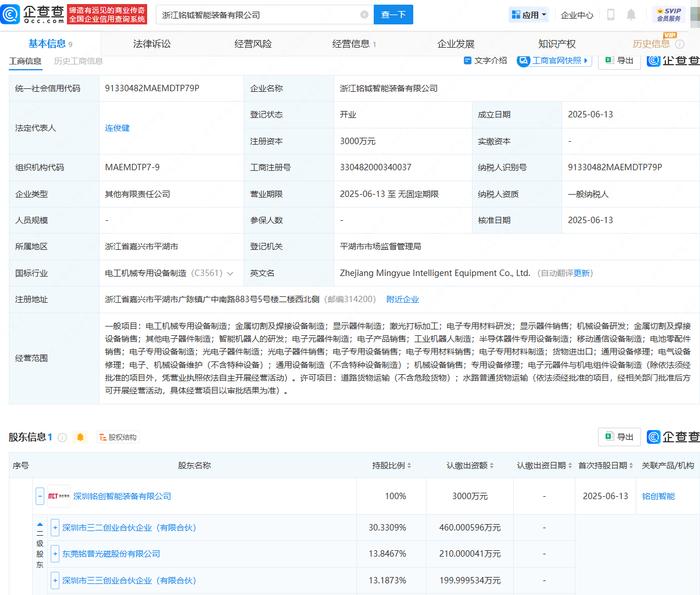Open legal representative 连俊健 link

point(117,128)
